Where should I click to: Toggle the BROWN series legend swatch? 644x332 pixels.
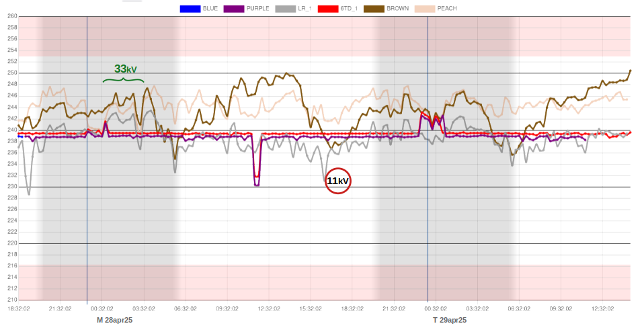pyautogui.click(x=374, y=9)
